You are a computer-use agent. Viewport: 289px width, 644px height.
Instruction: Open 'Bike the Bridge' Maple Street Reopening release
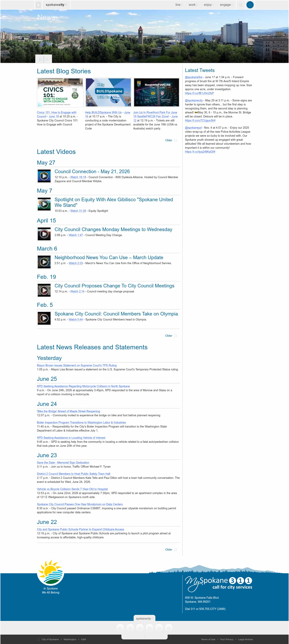[x=68, y=411]
